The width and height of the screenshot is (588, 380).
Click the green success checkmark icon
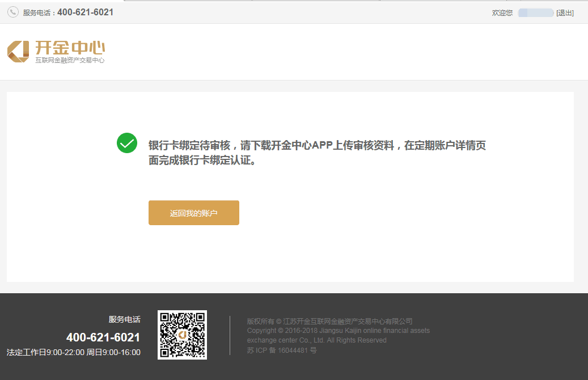point(127,143)
